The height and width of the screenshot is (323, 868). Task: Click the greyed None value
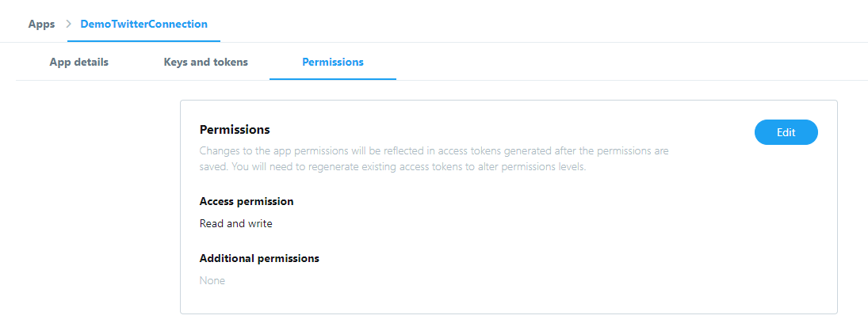point(212,280)
